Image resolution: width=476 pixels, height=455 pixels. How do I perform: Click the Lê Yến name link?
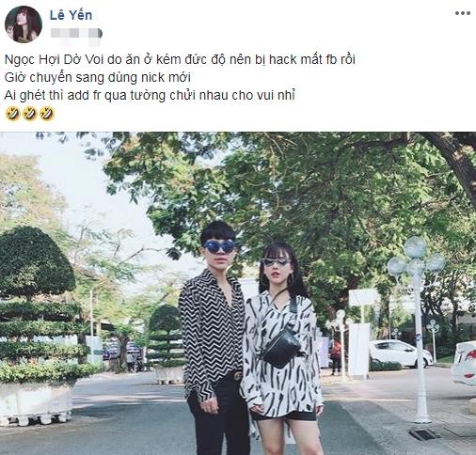(x=71, y=15)
